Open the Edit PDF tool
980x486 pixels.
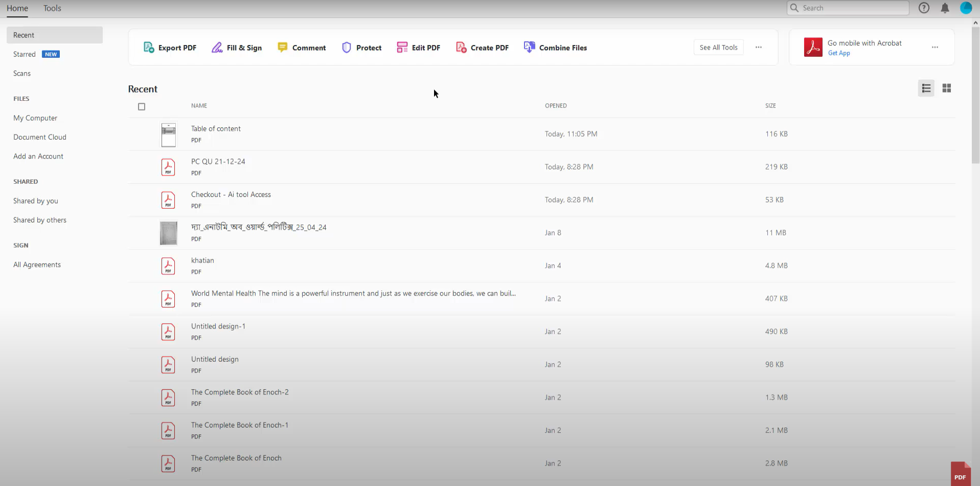pyautogui.click(x=418, y=47)
